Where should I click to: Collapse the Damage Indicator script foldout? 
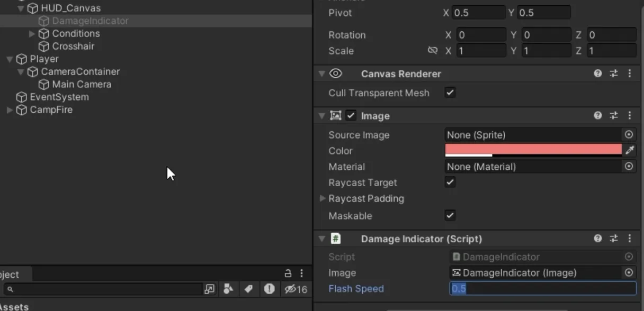(321, 239)
